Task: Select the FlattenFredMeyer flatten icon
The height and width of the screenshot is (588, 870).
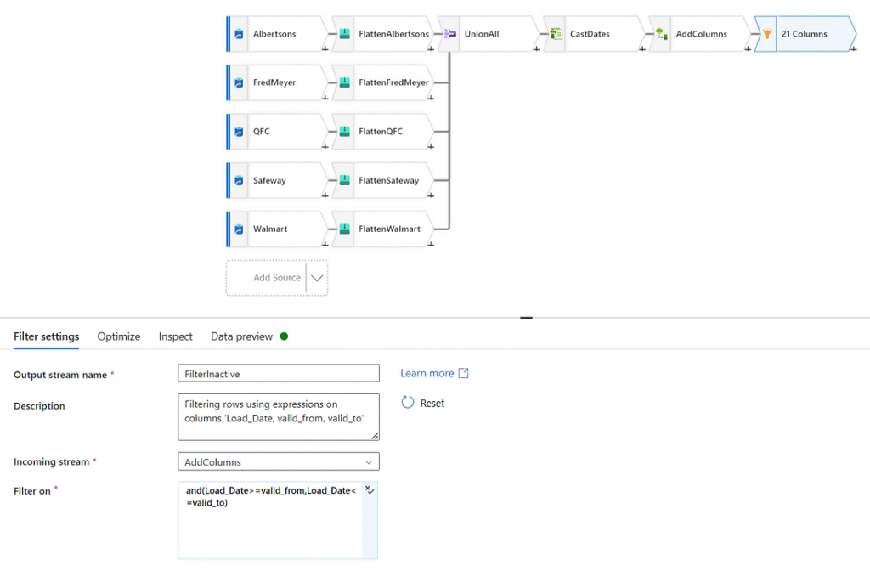Action: (345, 82)
